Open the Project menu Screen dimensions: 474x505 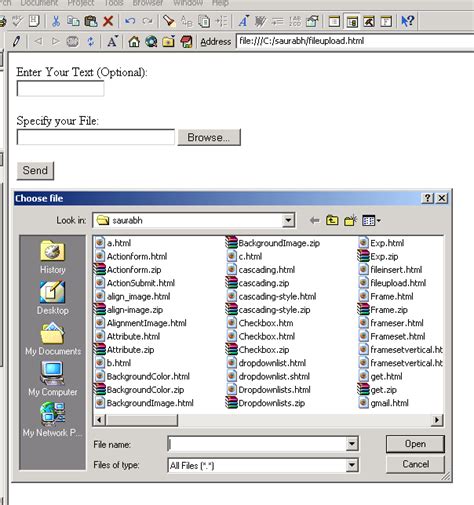click(x=81, y=3)
